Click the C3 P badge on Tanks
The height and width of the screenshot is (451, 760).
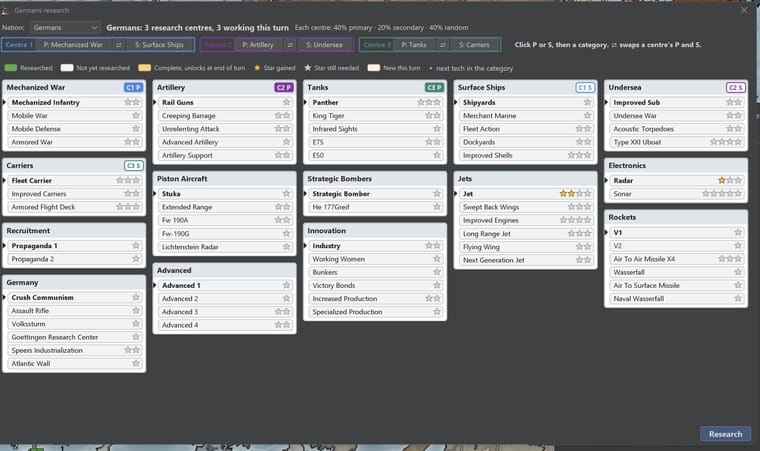[434, 87]
